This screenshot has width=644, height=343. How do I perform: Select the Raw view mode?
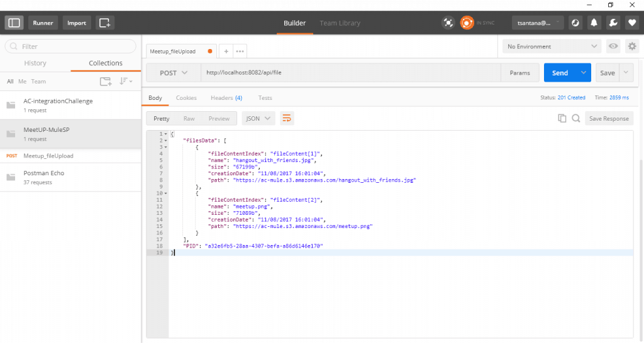[x=189, y=118]
